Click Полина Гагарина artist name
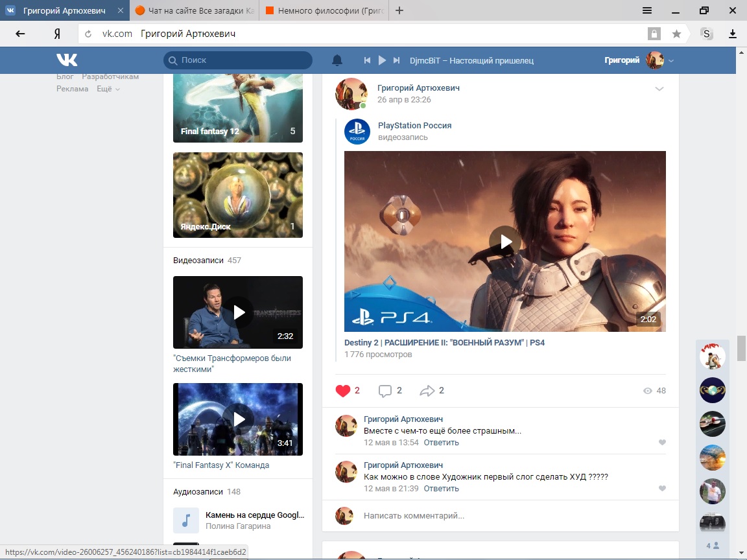 pos(238,526)
